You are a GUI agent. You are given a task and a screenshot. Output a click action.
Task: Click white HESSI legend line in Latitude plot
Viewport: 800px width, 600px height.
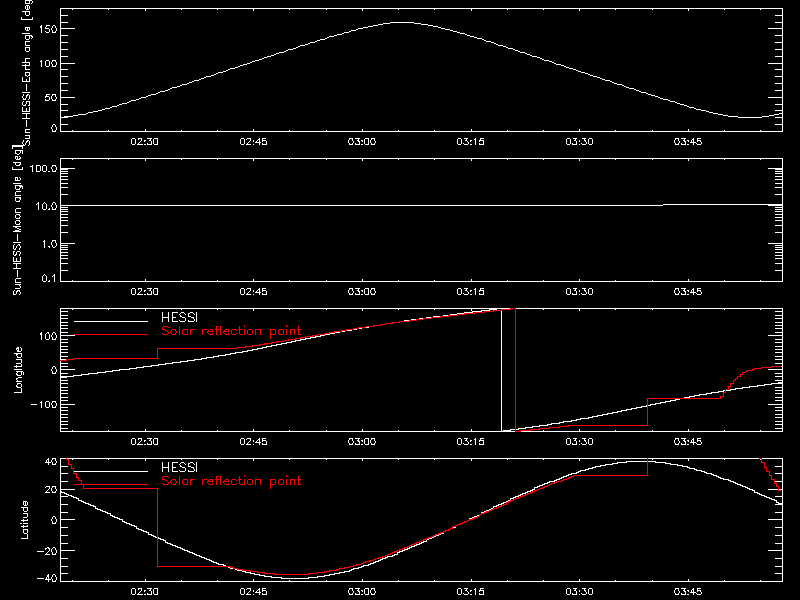coord(111,471)
